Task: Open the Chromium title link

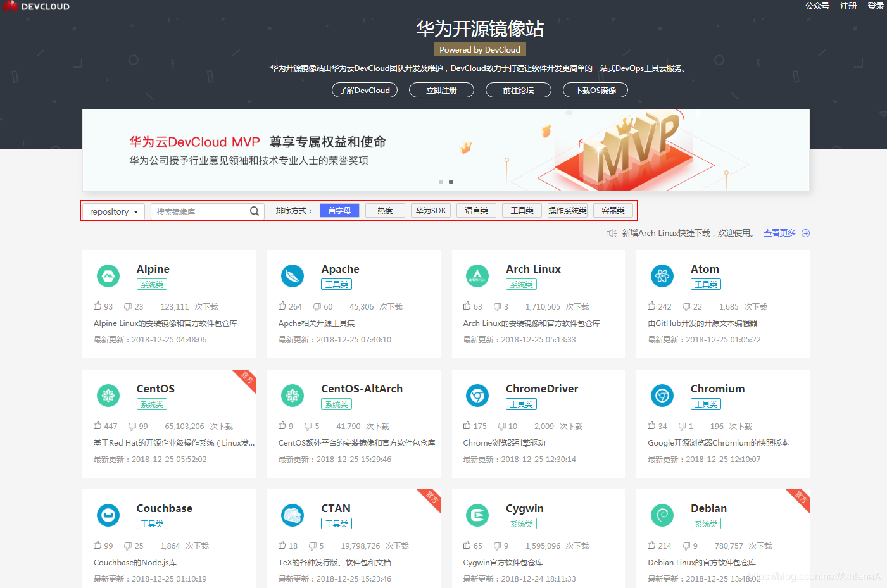Action: (717, 389)
